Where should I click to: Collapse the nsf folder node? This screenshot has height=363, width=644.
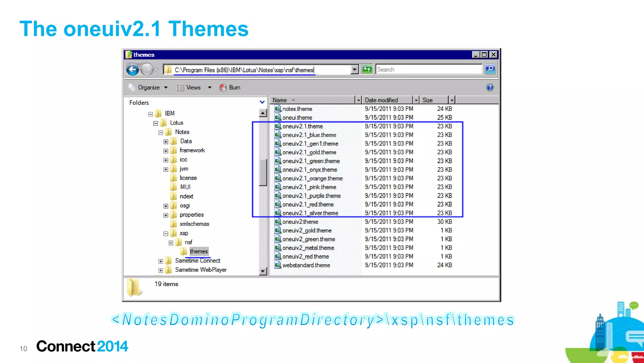pos(171,243)
